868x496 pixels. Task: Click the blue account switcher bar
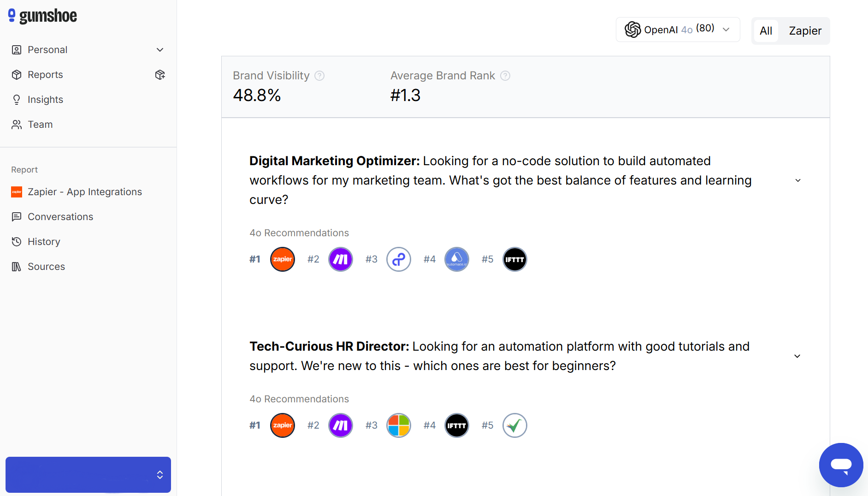(88, 475)
